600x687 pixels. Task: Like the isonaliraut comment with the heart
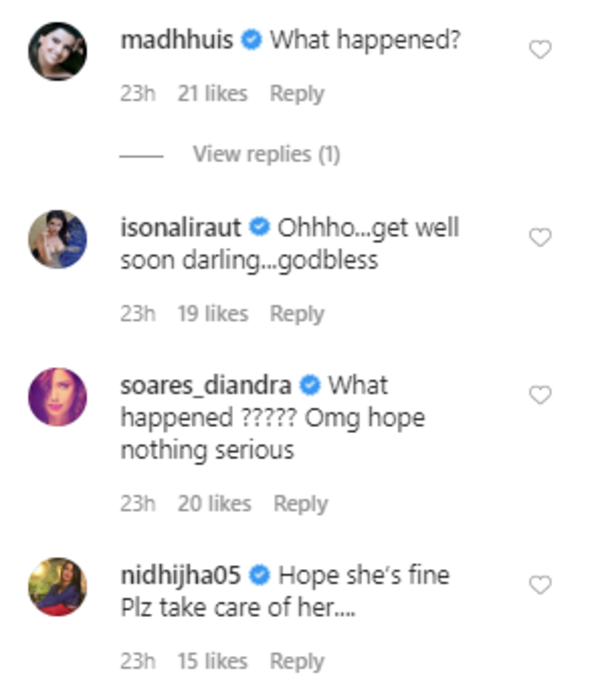pyautogui.click(x=539, y=238)
